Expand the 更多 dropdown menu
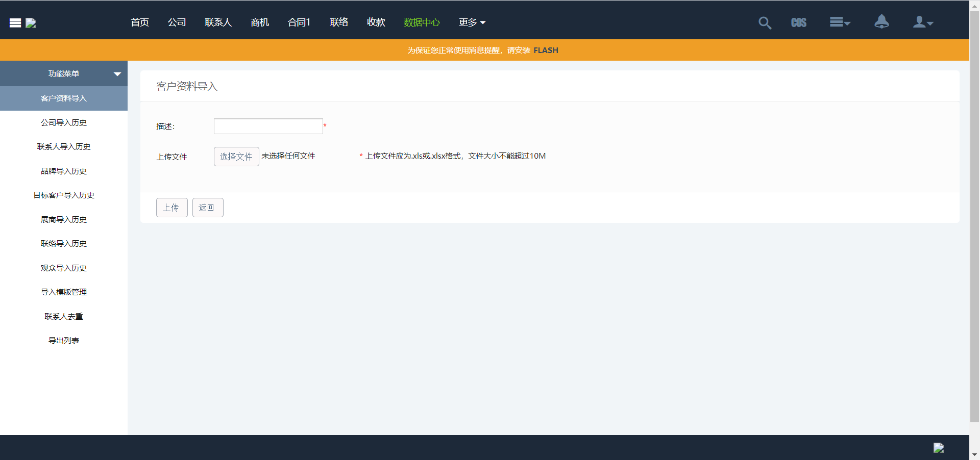Image resolution: width=980 pixels, height=460 pixels. (x=472, y=22)
